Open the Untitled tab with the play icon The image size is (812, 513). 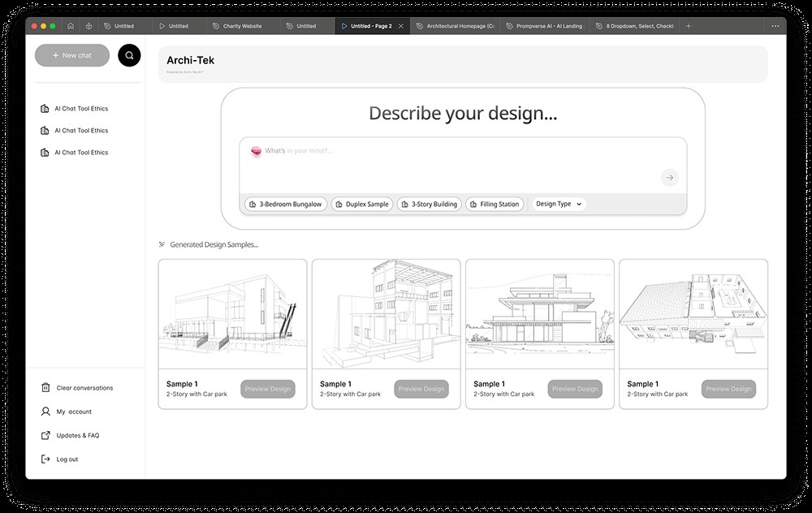pyautogui.click(x=179, y=26)
